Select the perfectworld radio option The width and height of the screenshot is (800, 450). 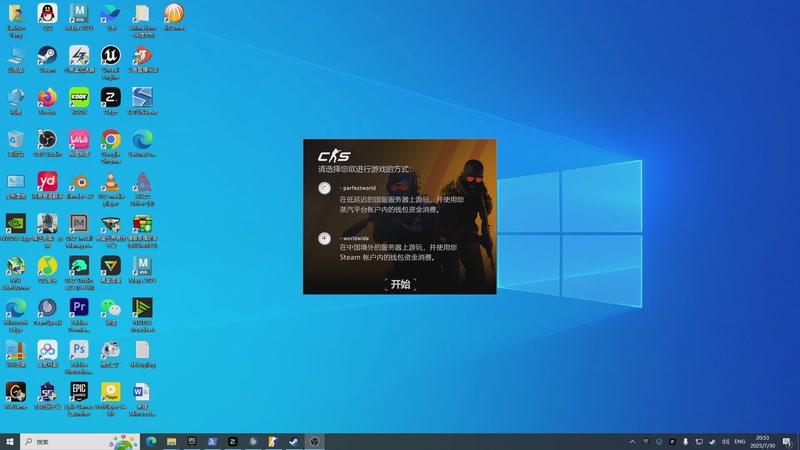tap(324, 188)
